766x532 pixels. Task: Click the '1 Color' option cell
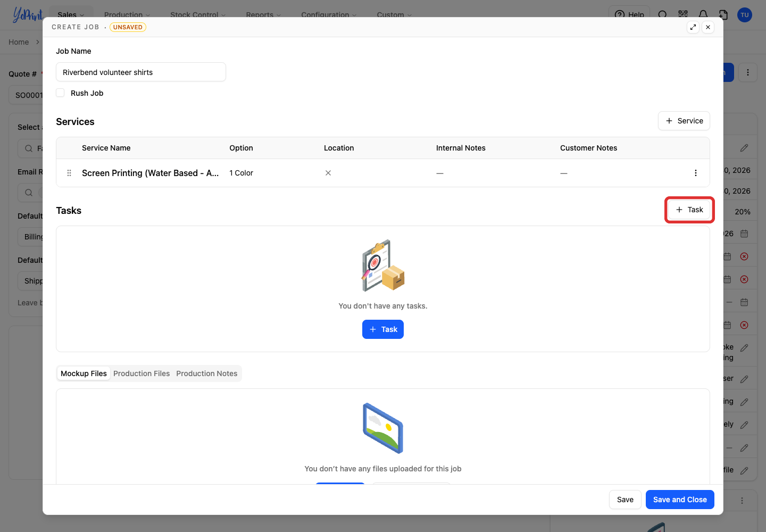tap(242, 173)
